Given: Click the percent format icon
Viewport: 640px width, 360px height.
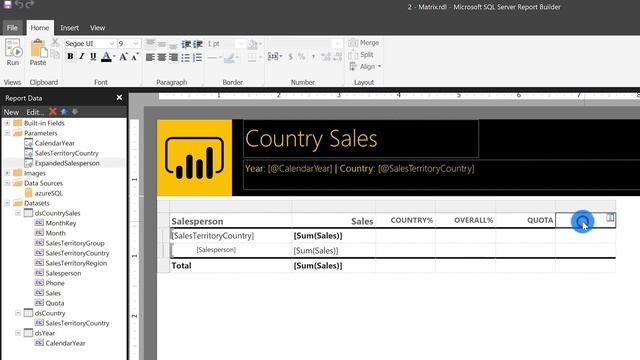Looking at the screenshot, I should point(301,57).
